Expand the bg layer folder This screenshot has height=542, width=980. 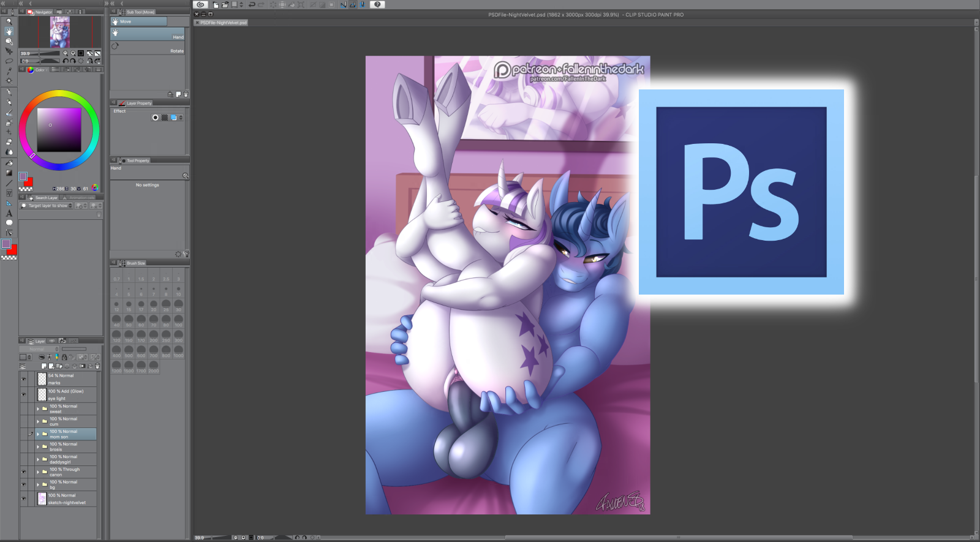[38, 484]
